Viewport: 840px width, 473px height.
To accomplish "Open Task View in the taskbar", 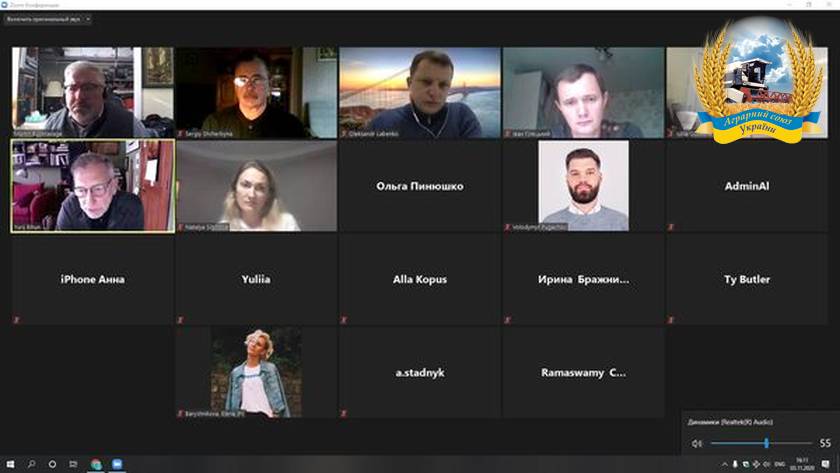I will 73,464.
